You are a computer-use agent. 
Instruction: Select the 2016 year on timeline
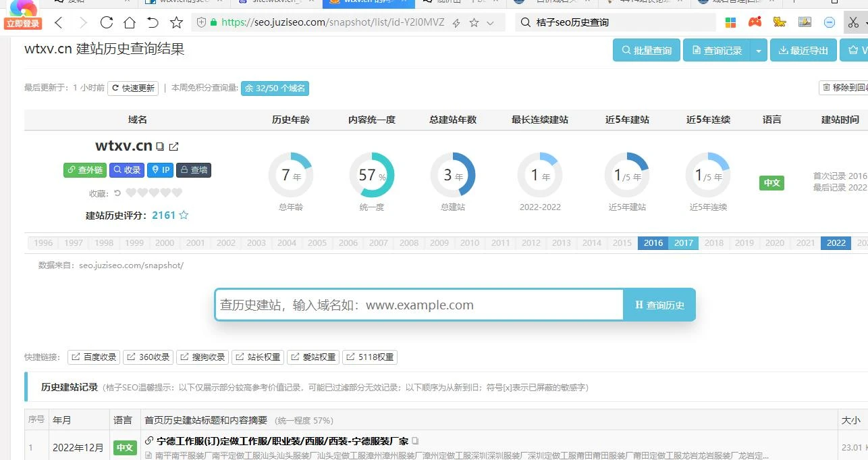tap(653, 243)
